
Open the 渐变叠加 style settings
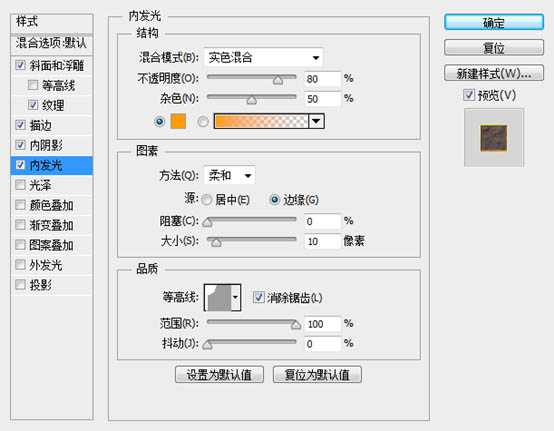point(52,225)
